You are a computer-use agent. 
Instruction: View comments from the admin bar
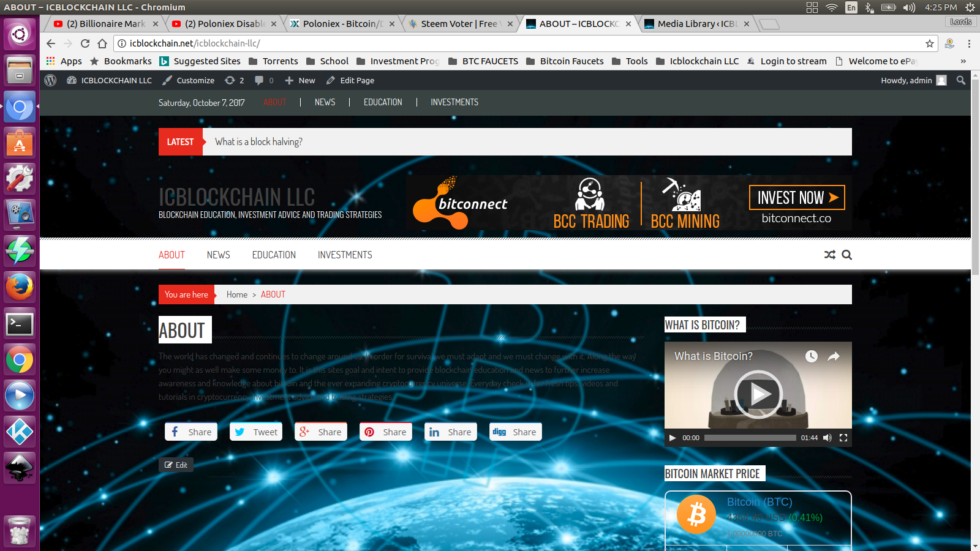tap(264, 80)
